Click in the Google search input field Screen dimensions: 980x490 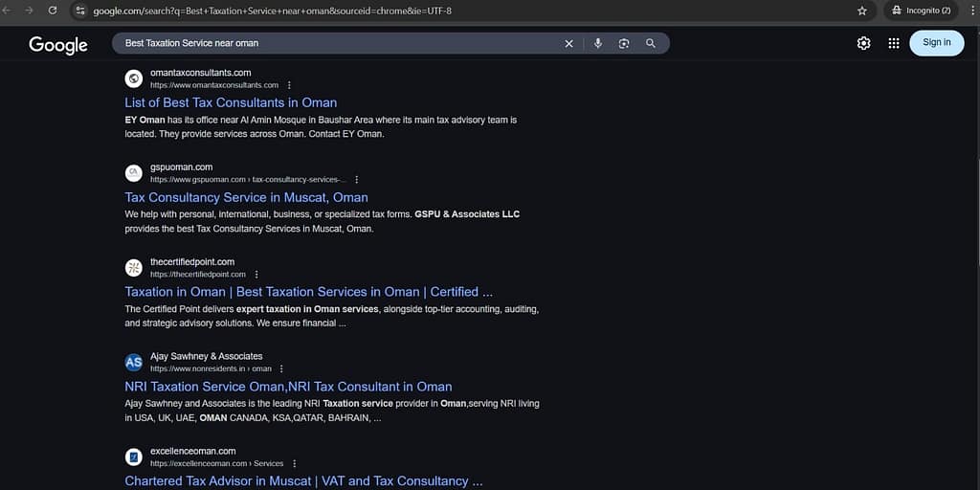(338, 43)
